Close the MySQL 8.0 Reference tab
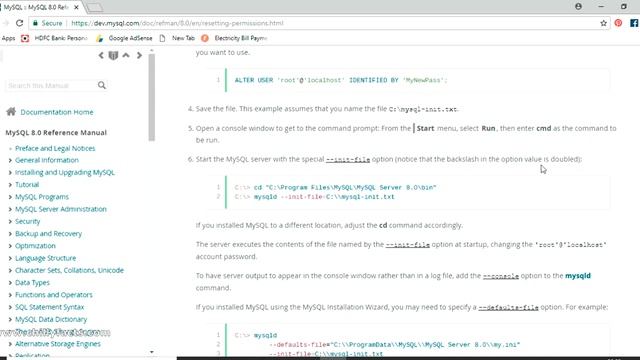 pyautogui.click(x=76, y=7)
